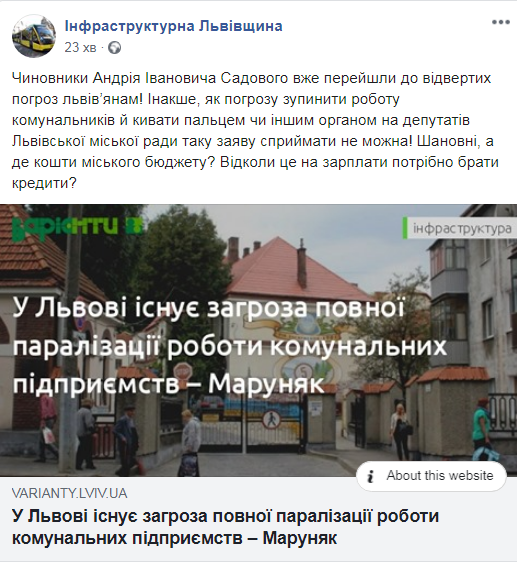Image resolution: width=517 pixels, height=564 pixels.
Task: Open the three-dot post options menu
Action: click(x=501, y=22)
